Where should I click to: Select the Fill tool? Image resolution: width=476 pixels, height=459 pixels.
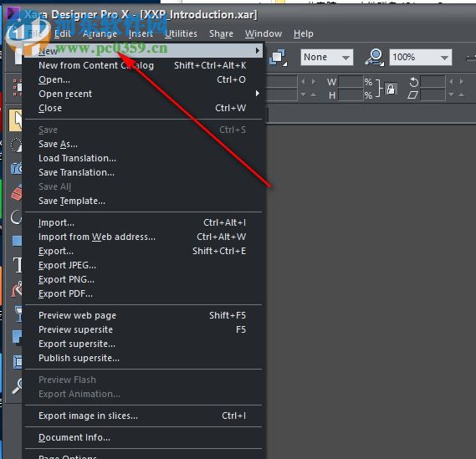(17, 289)
